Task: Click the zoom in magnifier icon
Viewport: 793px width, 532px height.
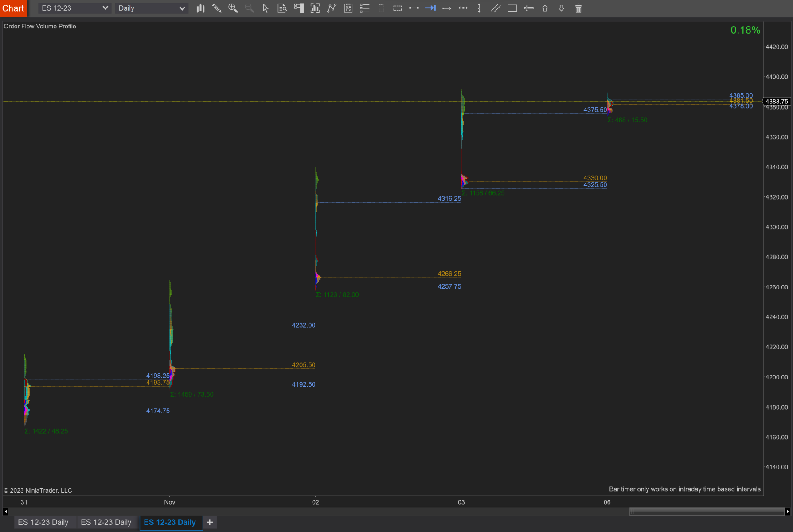Action: pos(233,8)
